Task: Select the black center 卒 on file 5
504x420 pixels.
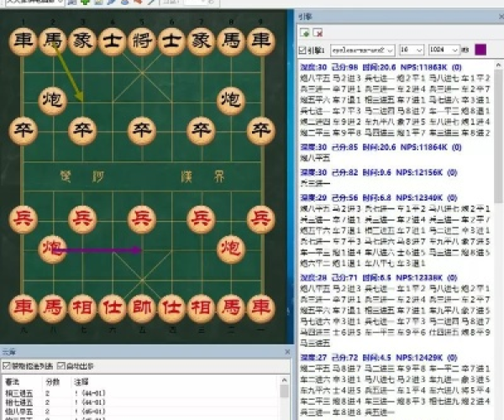Action: pos(142,130)
